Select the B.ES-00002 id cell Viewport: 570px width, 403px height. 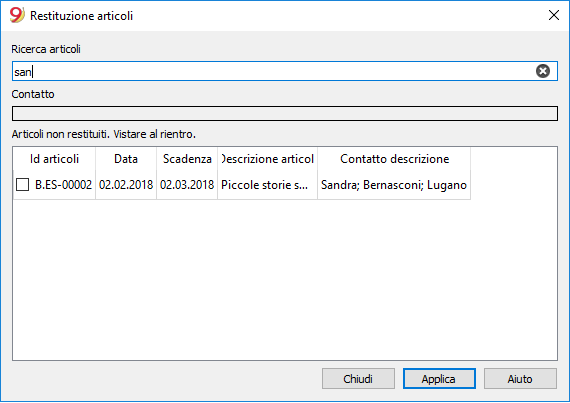[x=63, y=185]
